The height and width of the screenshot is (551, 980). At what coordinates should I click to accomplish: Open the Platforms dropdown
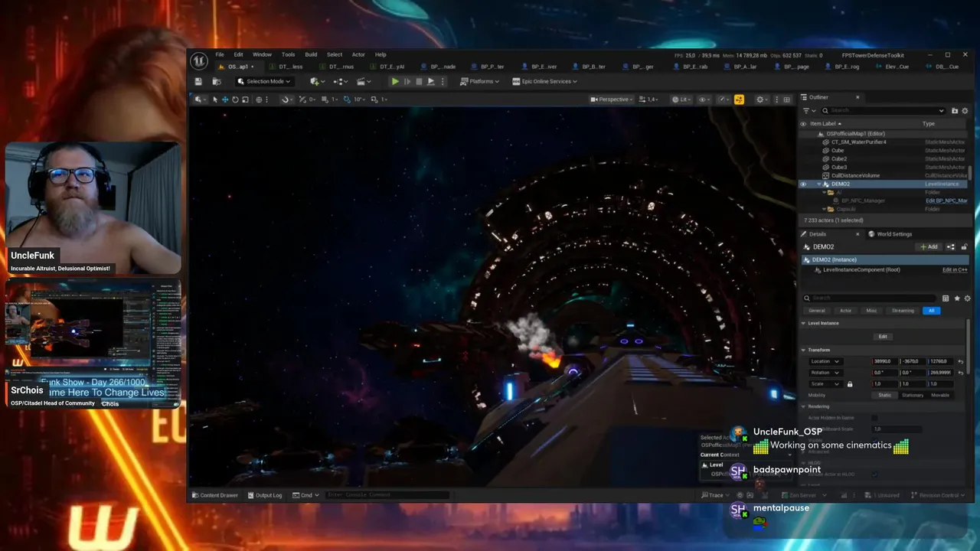point(480,81)
